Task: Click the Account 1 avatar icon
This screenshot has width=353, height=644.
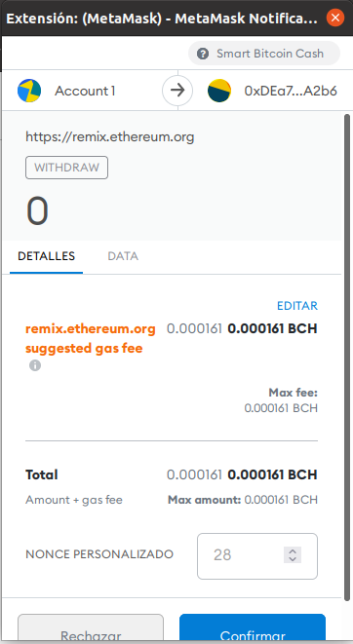Action: pyautogui.click(x=29, y=91)
